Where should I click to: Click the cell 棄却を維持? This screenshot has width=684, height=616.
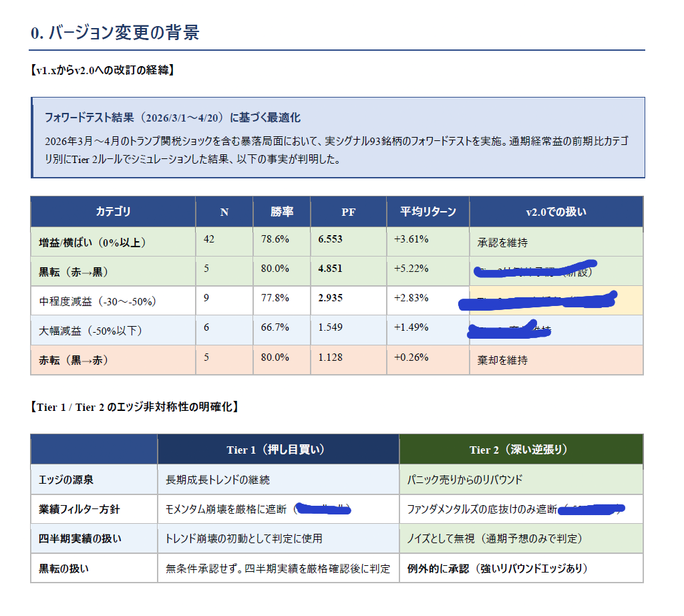pyautogui.click(x=502, y=360)
